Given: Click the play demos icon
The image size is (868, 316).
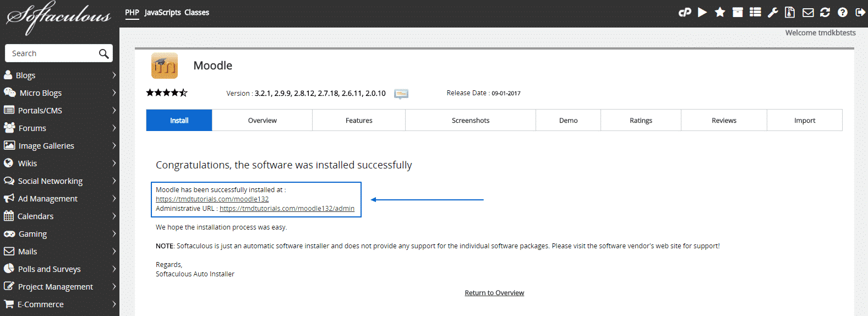Looking at the screenshot, I should 702,12.
